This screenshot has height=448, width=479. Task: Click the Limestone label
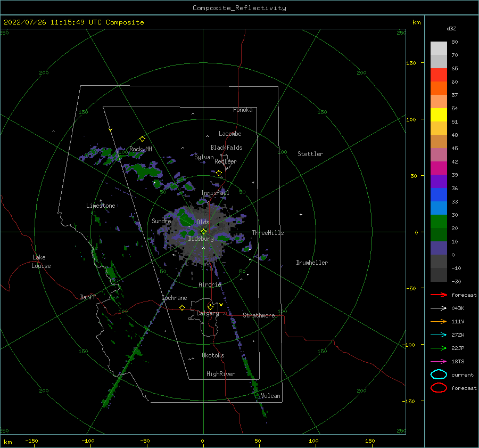click(101, 206)
